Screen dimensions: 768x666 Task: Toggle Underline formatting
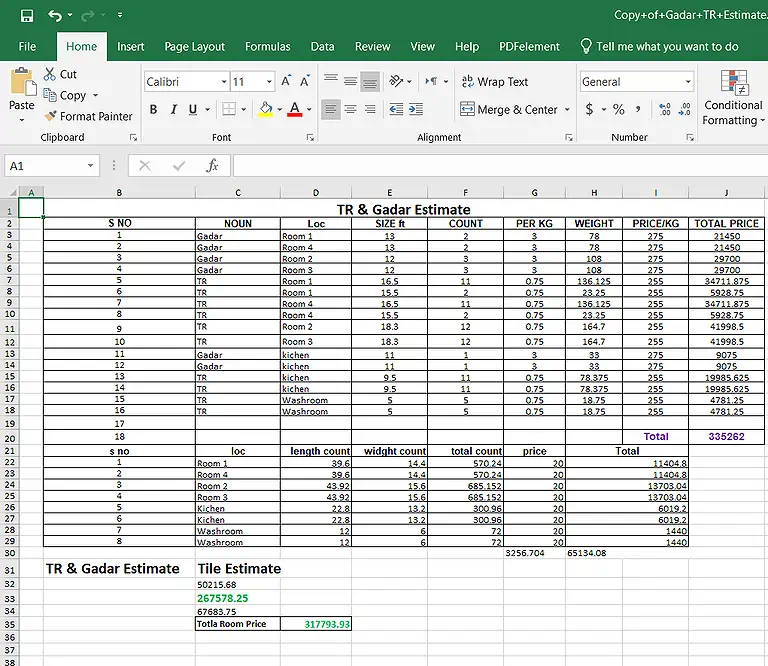(193, 109)
